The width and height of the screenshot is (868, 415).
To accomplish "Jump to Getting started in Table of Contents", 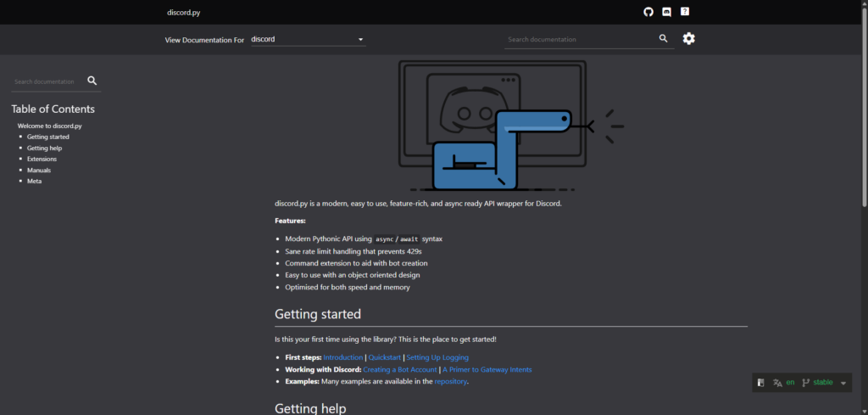I will (48, 137).
